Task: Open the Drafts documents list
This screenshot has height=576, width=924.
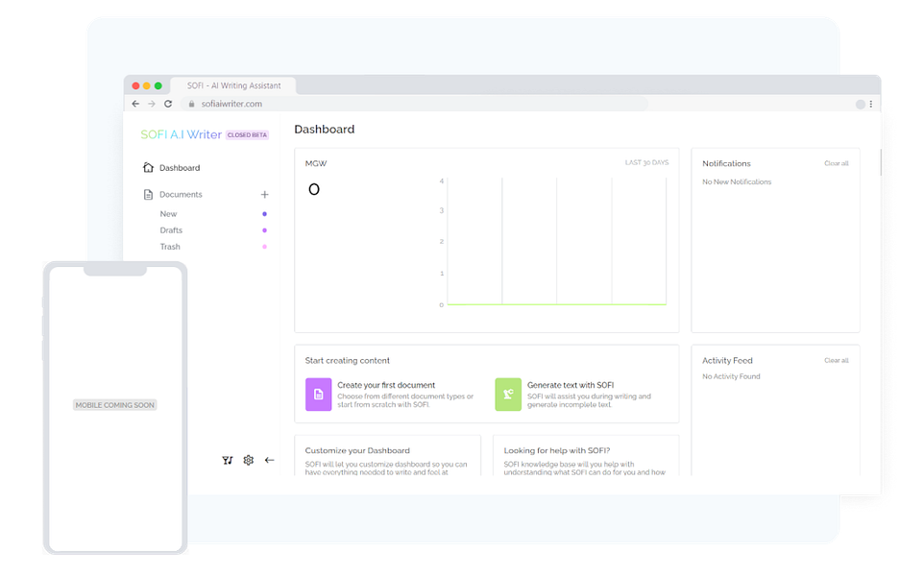Action: 171,230
